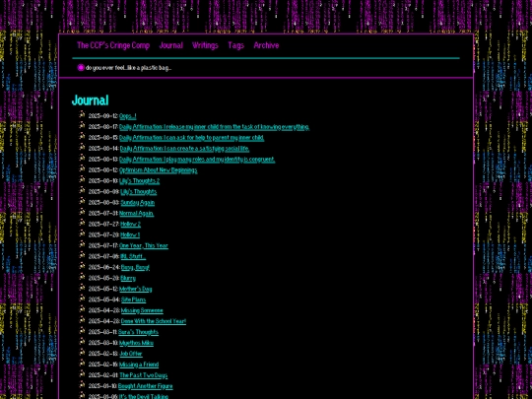The width and height of the screenshot is (532, 399).
Task: Open Daily Affirmation about satisfying social life
Action: (184, 149)
